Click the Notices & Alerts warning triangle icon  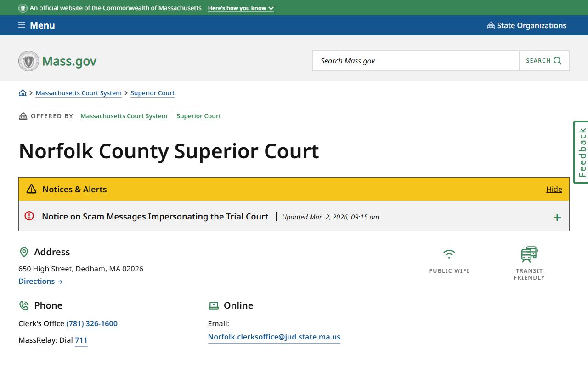pos(31,189)
